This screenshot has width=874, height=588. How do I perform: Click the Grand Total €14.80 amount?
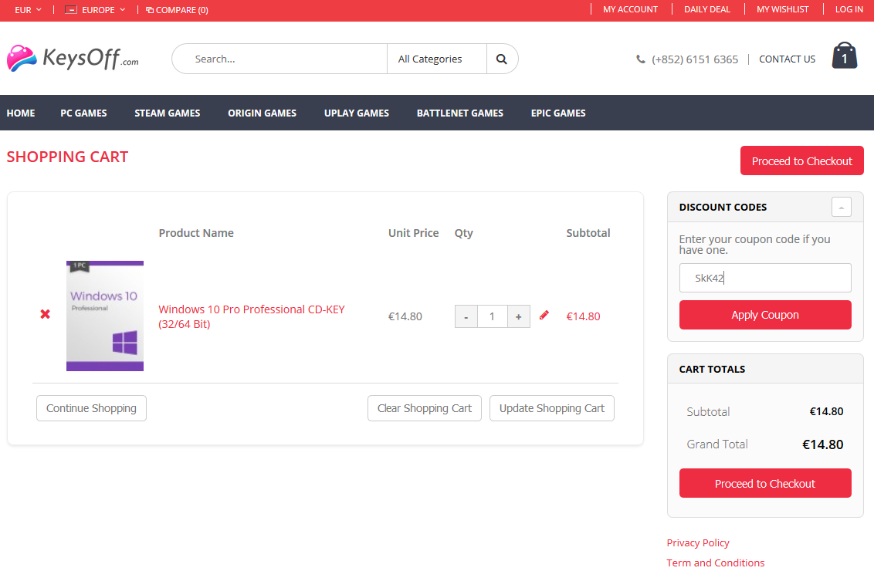click(x=823, y=444)
